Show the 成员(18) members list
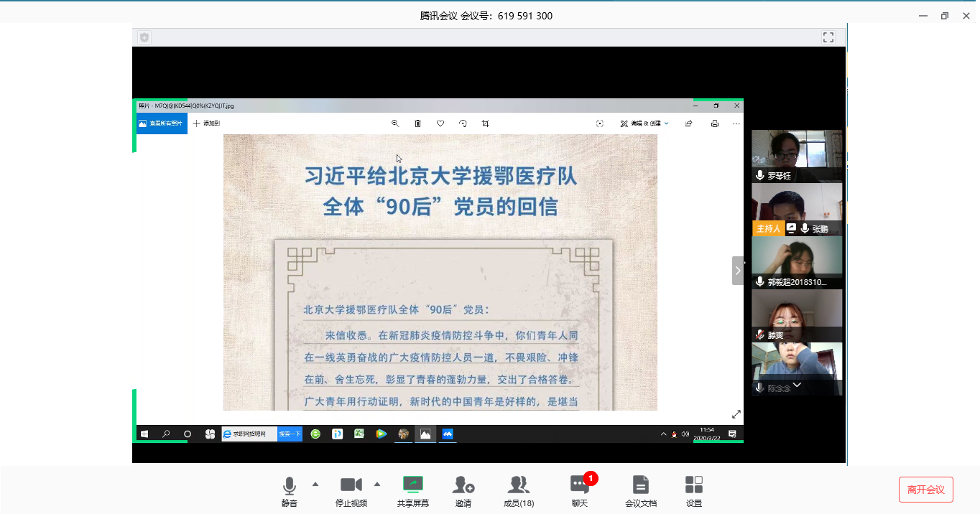 tap(518, 491)
